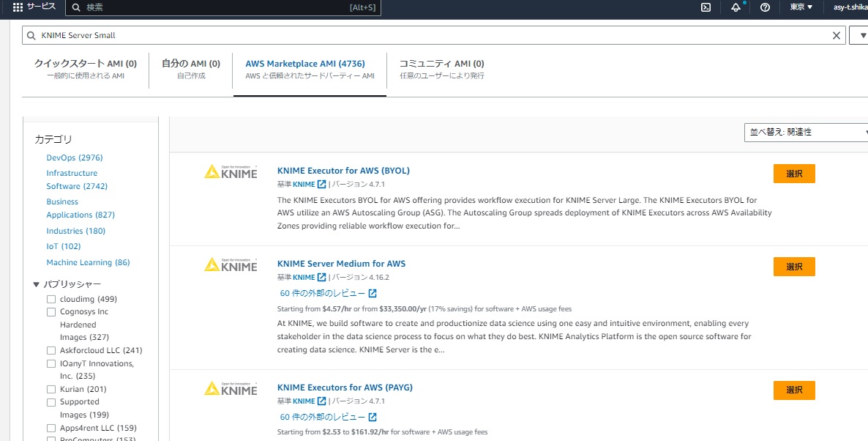
Task: Click the magnifier in the top console search
Action: (x=76, y=7)
